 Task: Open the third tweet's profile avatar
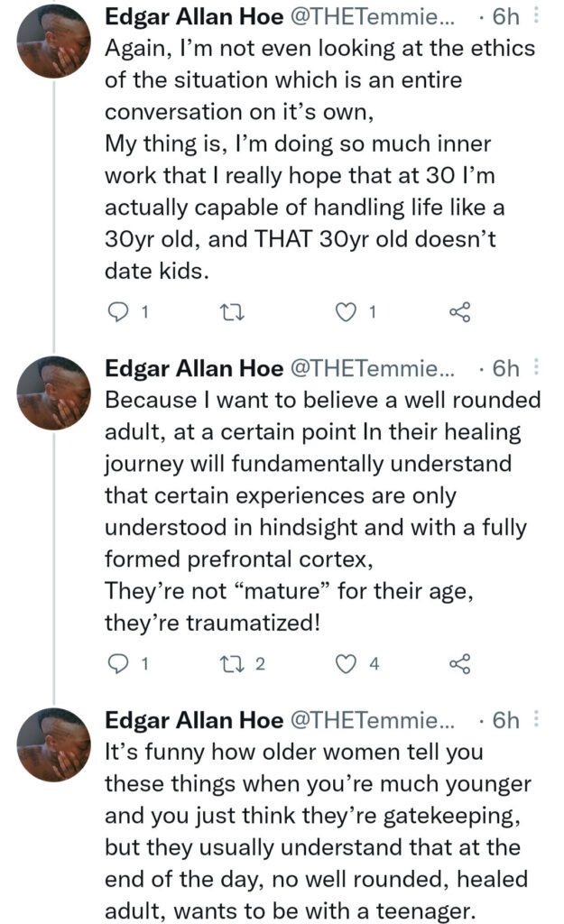click(54, 744)
